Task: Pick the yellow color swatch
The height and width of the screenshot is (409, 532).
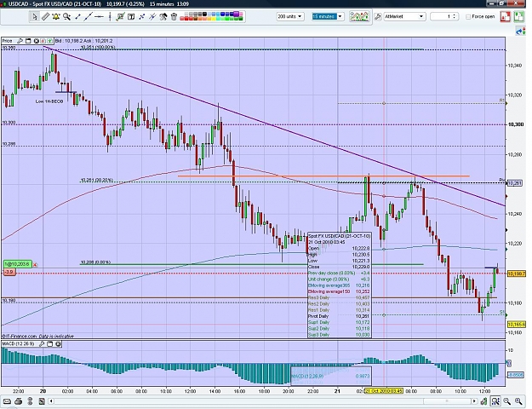Action: point(214,19)
